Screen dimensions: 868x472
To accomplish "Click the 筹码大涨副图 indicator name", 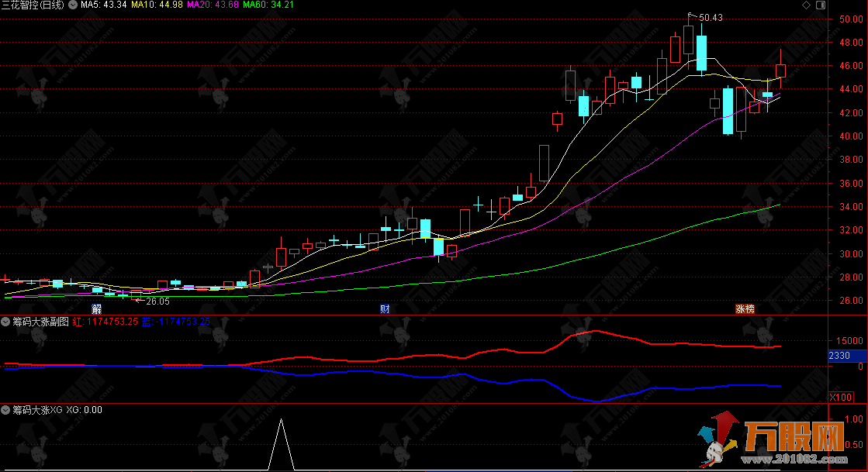I will click(x=40, y=321).
